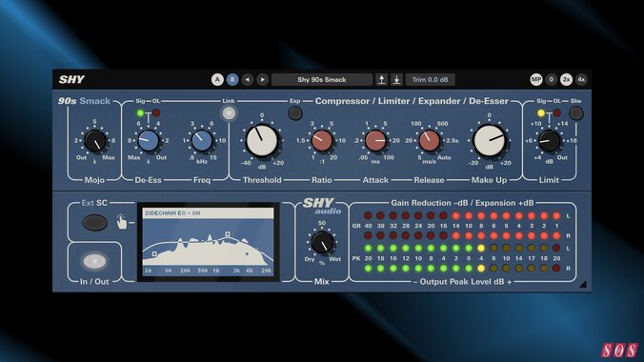The width and height of the screenshot is (644, 362).
Task: Click the Mix dry/wet knob
Action: [x=322, y=242]
